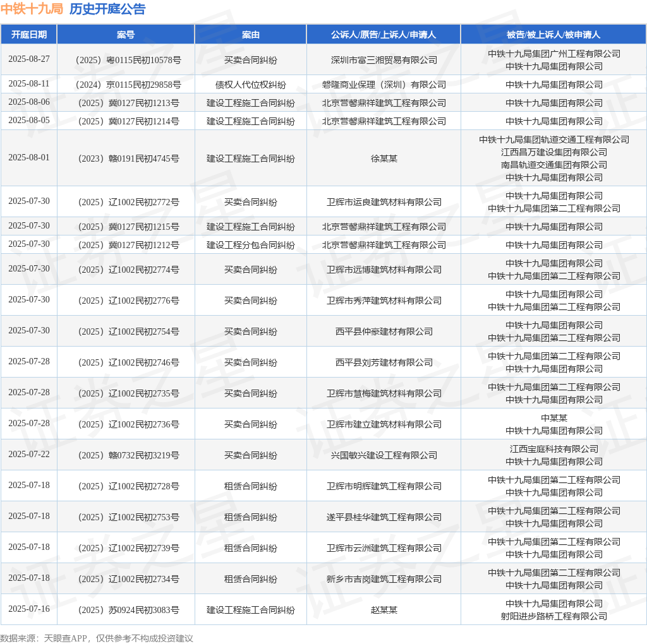
Task: Click the 被告/被上诉人/被申请人 column header
Action: [x=553, y=35]
